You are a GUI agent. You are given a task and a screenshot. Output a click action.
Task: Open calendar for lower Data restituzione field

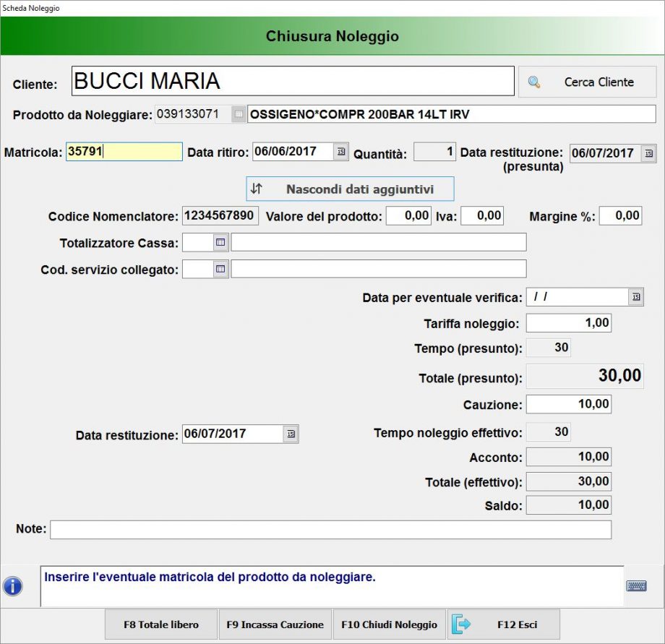click(x=291, y=434)
